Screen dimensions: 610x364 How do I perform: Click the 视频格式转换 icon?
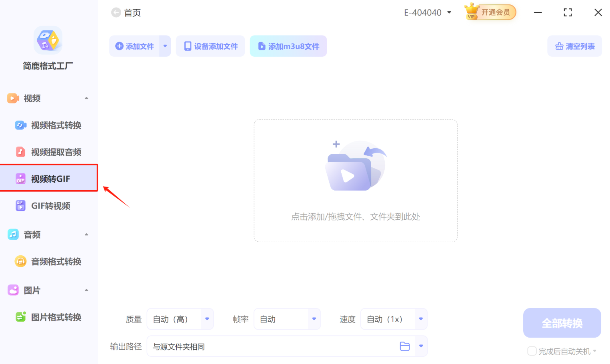click(x=21, y=125)
